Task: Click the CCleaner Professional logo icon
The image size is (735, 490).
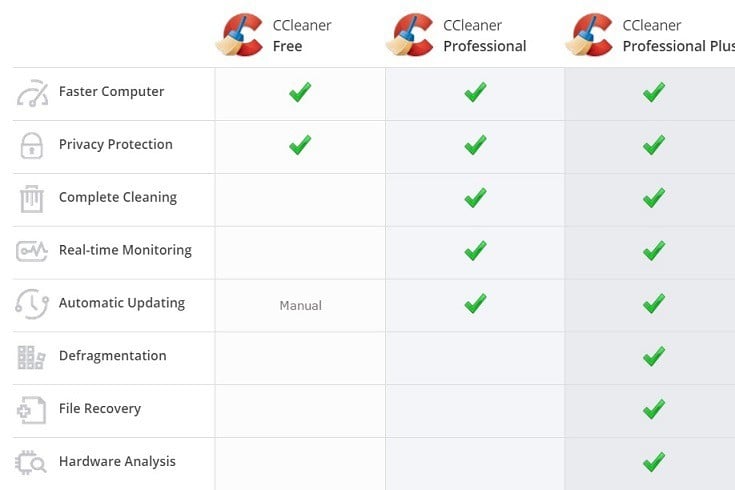Action: [410, 35]
